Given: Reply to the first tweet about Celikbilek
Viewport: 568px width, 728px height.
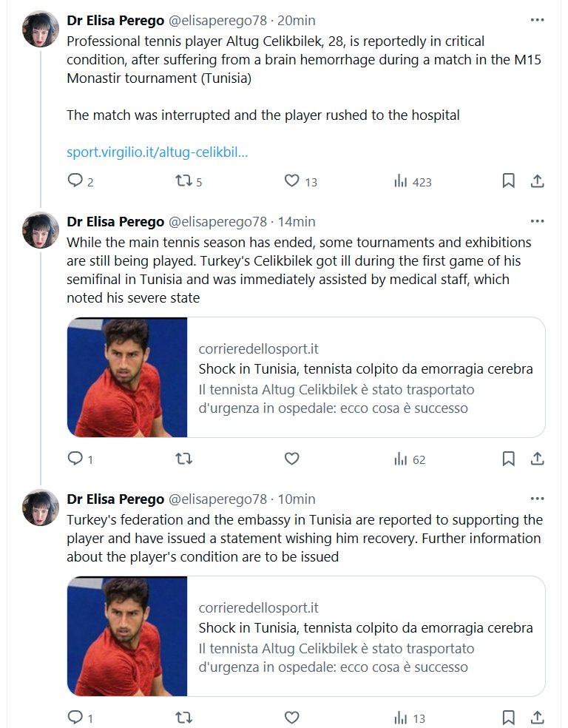Looking at the screenshot, I should (75, 181).
